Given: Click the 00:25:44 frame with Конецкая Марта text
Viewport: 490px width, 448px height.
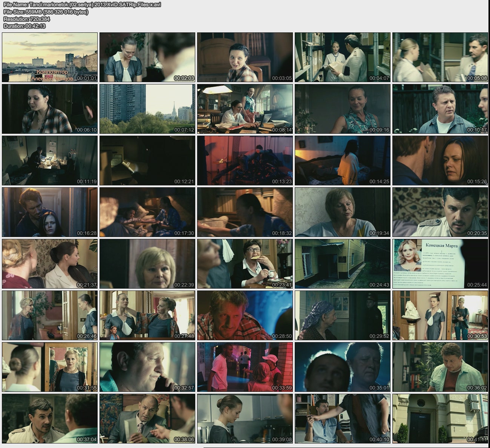Looking at the screenshot, I should [x=440, y=264].
